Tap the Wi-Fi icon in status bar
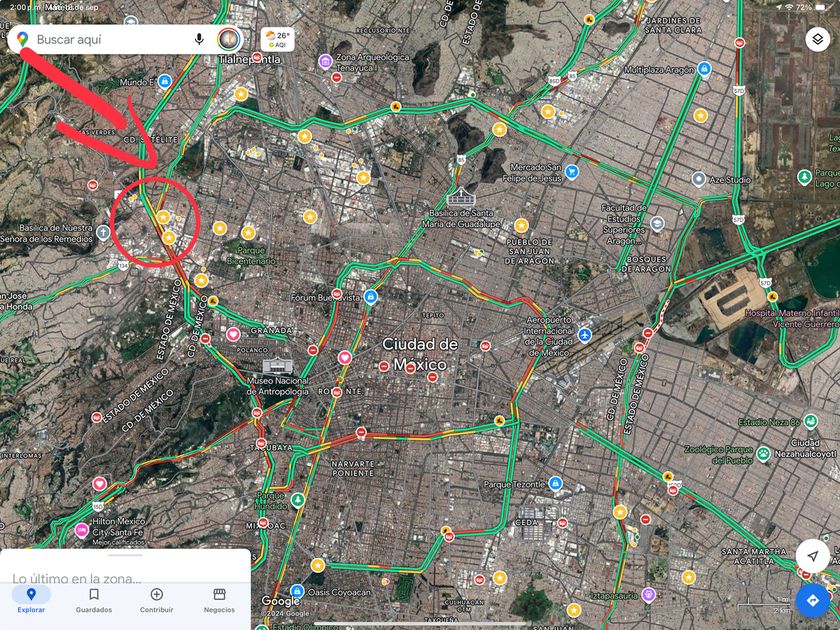 pyautogui.click(x=789, y=7)
